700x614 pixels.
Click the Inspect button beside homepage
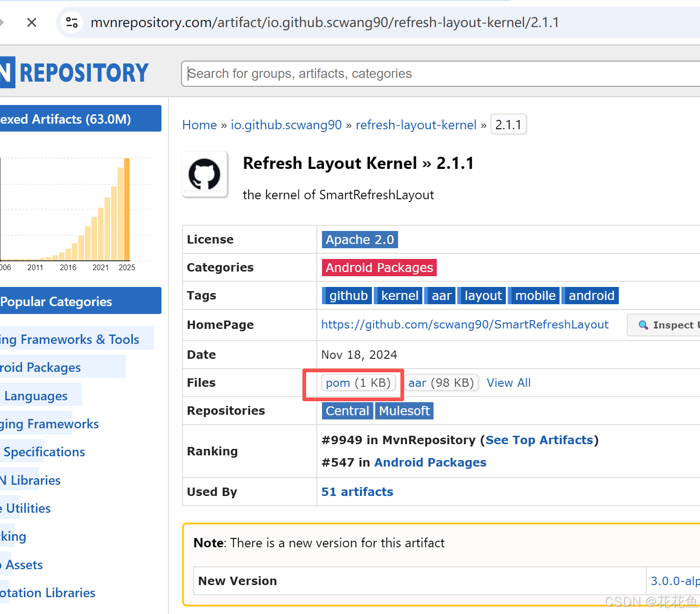(664, 325)
